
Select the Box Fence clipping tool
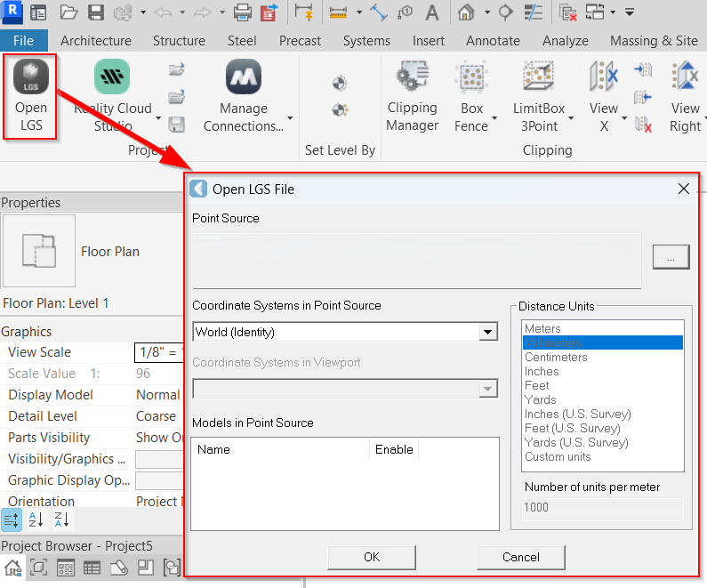click(471, 78)
